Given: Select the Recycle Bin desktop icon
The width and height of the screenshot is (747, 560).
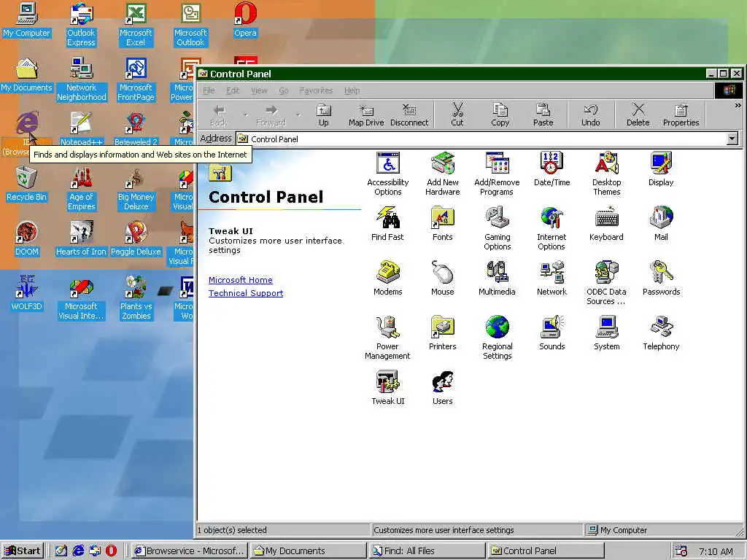Looking at the screenshot, I should pyautogui.click(x=26, y=184).
